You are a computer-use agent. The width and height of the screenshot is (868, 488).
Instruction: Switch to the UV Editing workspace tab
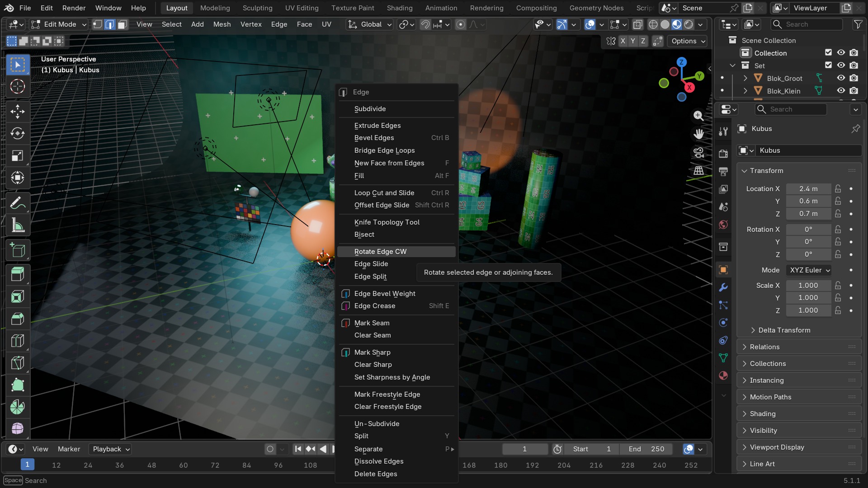click(302, 8)
